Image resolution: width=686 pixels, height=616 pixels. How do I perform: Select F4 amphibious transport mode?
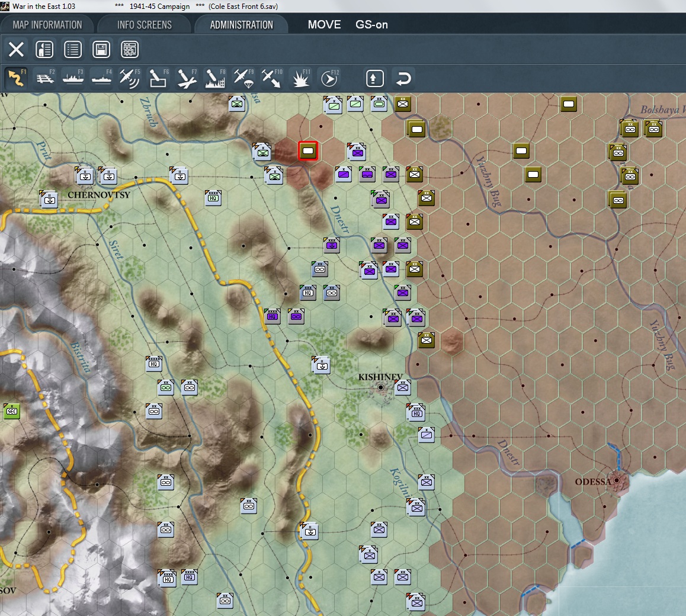click(x=101, y=79)
